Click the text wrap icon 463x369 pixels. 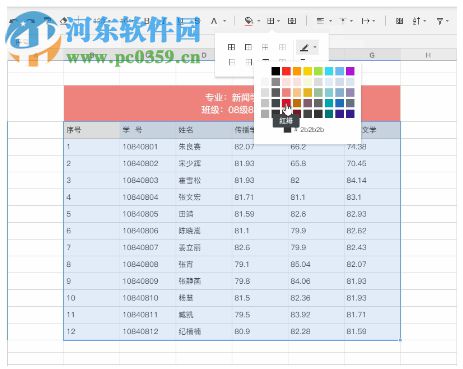(x=365, y=21)
